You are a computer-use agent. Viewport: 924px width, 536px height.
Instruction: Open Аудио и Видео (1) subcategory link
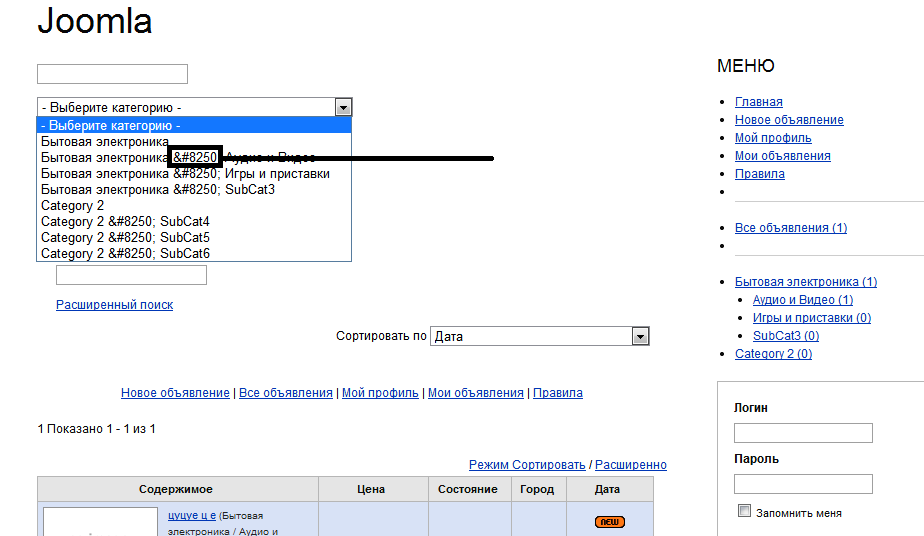[x=803, y=300]
